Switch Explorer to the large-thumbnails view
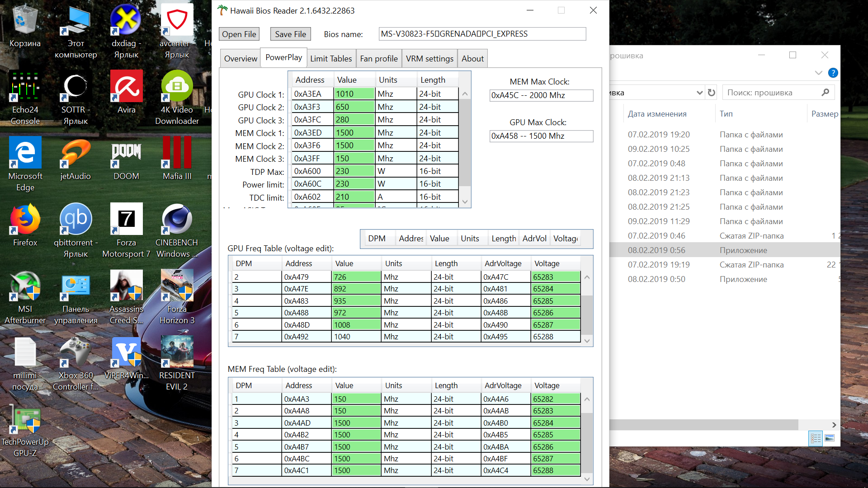868x488 pixels. point(830,438)
